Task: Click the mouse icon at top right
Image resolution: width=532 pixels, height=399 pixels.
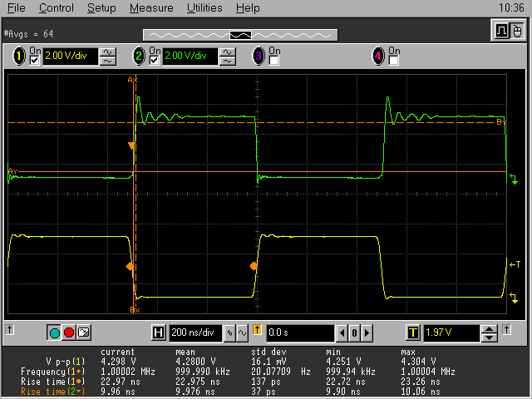Action: tap(517, 32)
